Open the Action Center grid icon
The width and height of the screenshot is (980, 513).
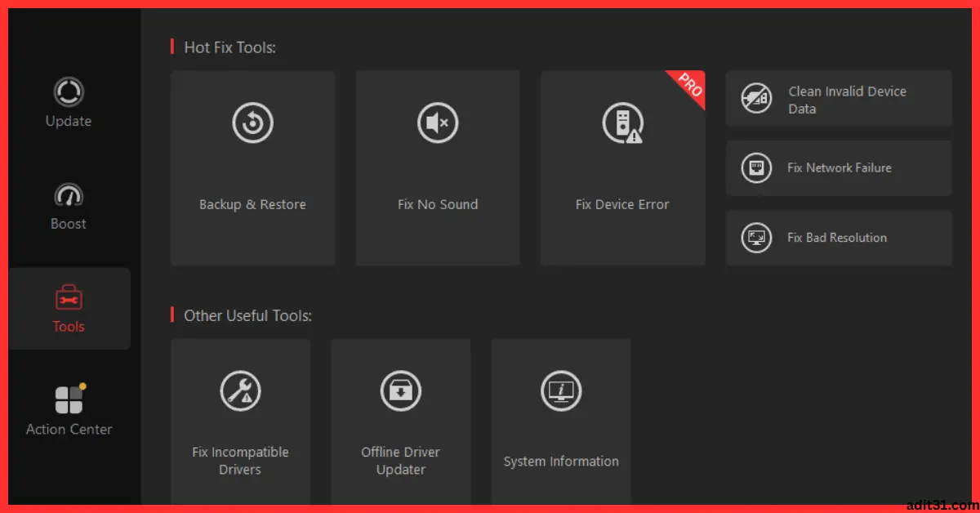(69, 399)
